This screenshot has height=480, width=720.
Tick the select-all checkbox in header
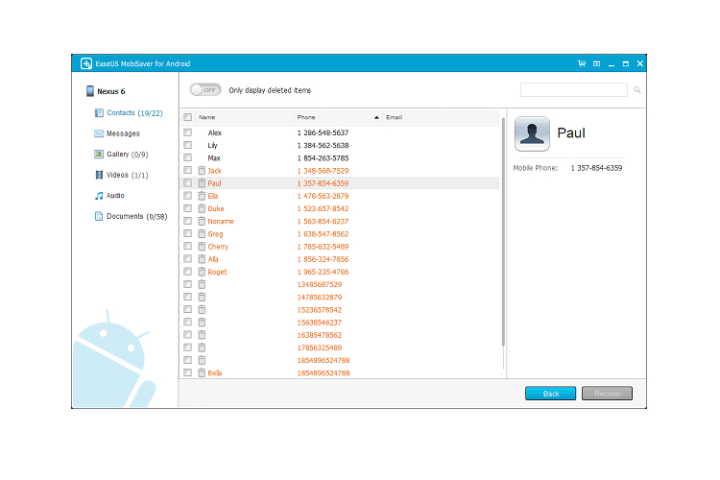pyautogui.click(x=187, y=117)
